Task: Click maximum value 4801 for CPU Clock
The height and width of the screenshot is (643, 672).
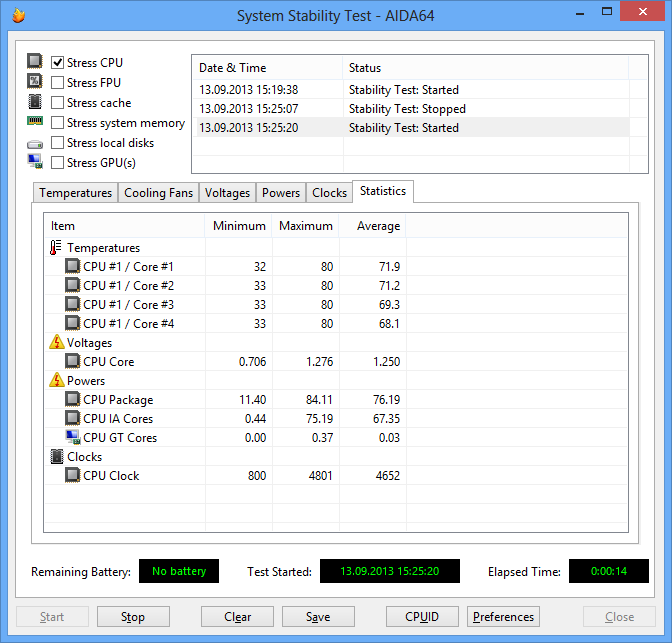Action: point(321,475)
